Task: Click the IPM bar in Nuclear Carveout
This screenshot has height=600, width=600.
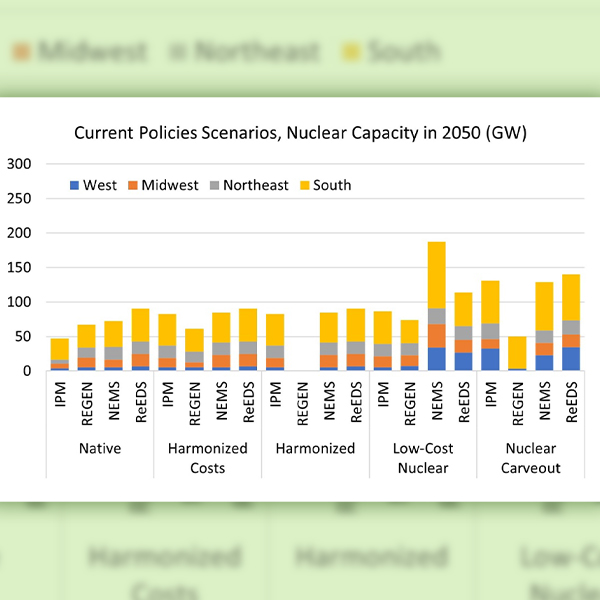Action: [x=491, y=325]
